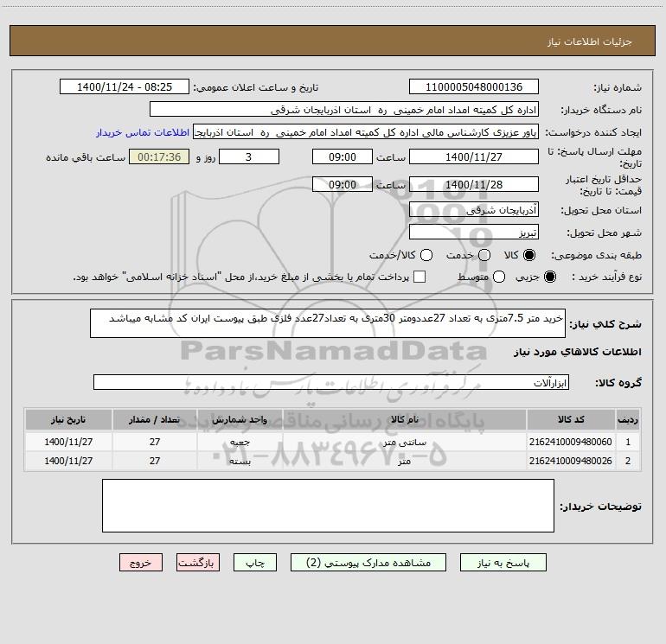
Task: Select the جزیی purchase type radio
Action: coord(550,277)
